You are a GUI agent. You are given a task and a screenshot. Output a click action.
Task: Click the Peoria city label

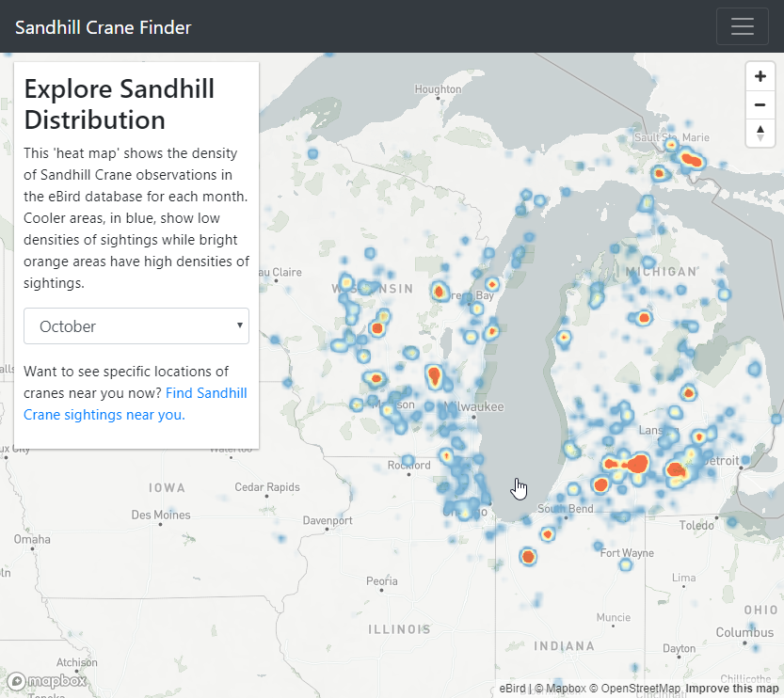[381, 580]
